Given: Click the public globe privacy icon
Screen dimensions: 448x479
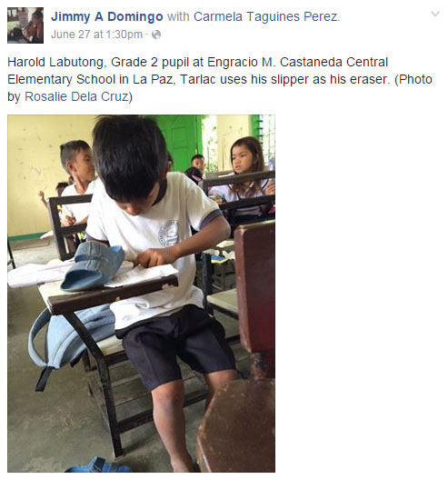Looking at the screenshot, I should (x=156, y=35).
